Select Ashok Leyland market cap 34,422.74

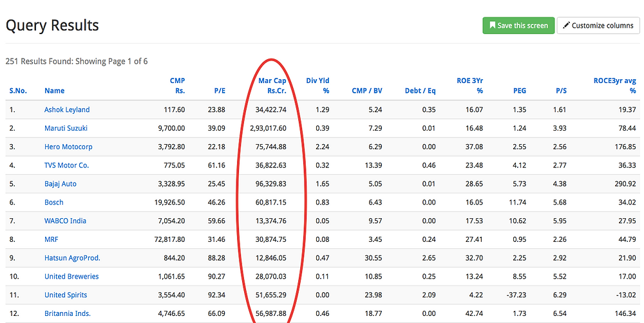click(271, 109)
